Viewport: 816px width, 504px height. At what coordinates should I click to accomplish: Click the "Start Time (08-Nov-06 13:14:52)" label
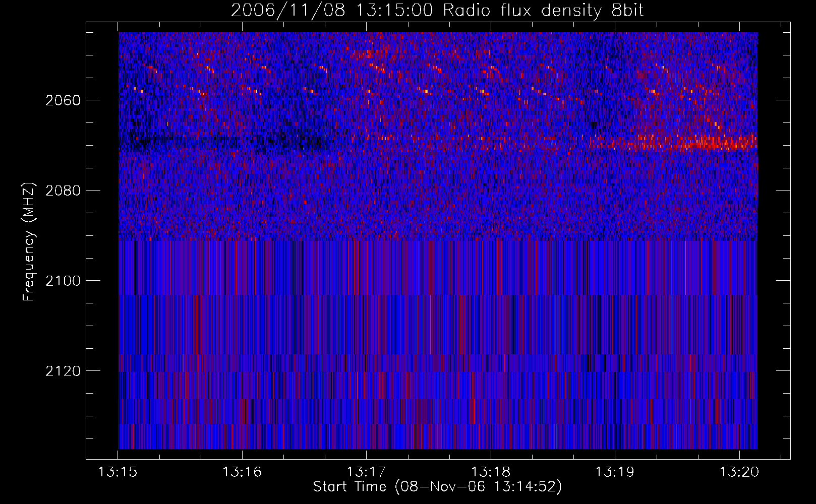[x=437, y=487]
